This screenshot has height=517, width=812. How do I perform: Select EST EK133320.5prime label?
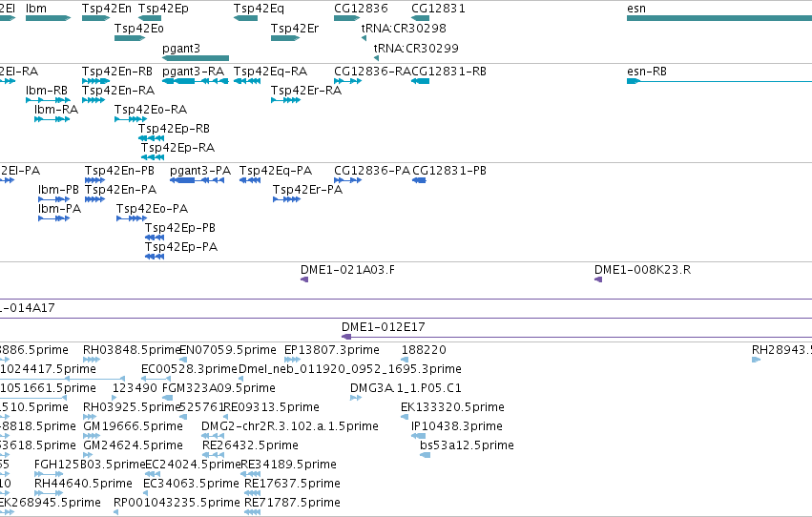(x=452, y=407)
